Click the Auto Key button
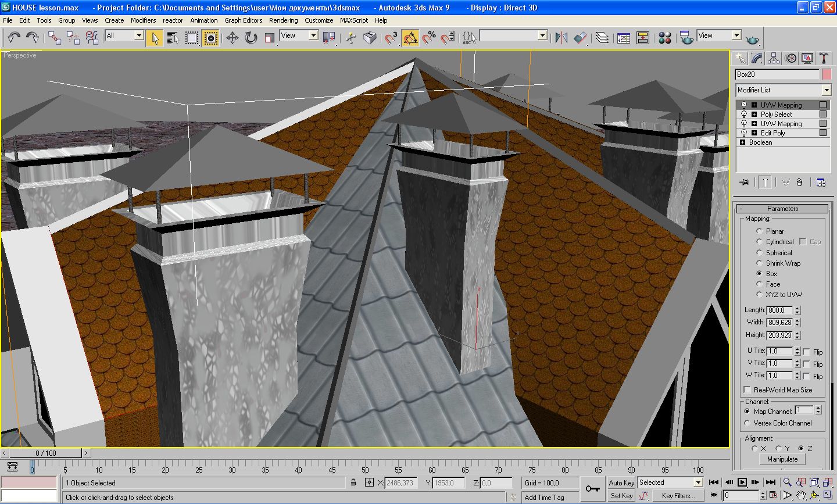 (x=621, y=482)
